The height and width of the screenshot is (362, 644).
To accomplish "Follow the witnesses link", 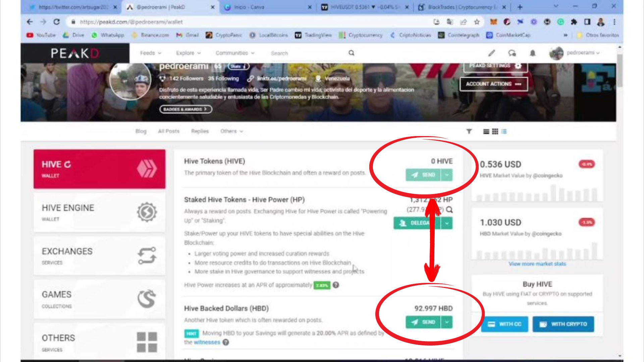I will [207, 342].
